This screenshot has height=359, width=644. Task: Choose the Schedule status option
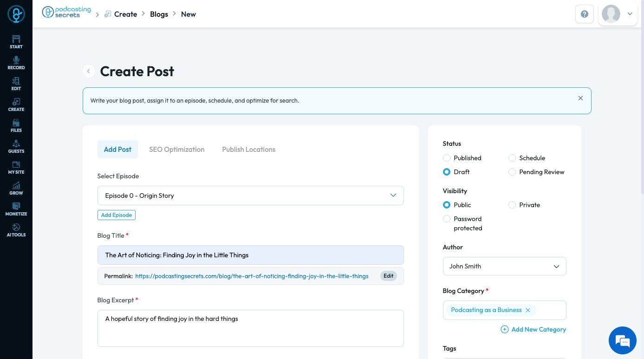pos(512,158)
